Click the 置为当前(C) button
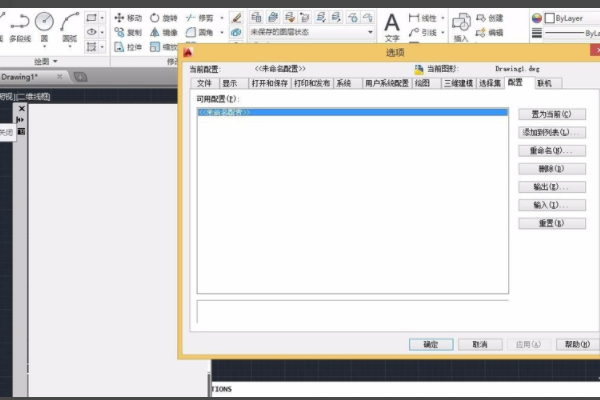The width and height of the screenshot is (600, 400). pos(552,114)
